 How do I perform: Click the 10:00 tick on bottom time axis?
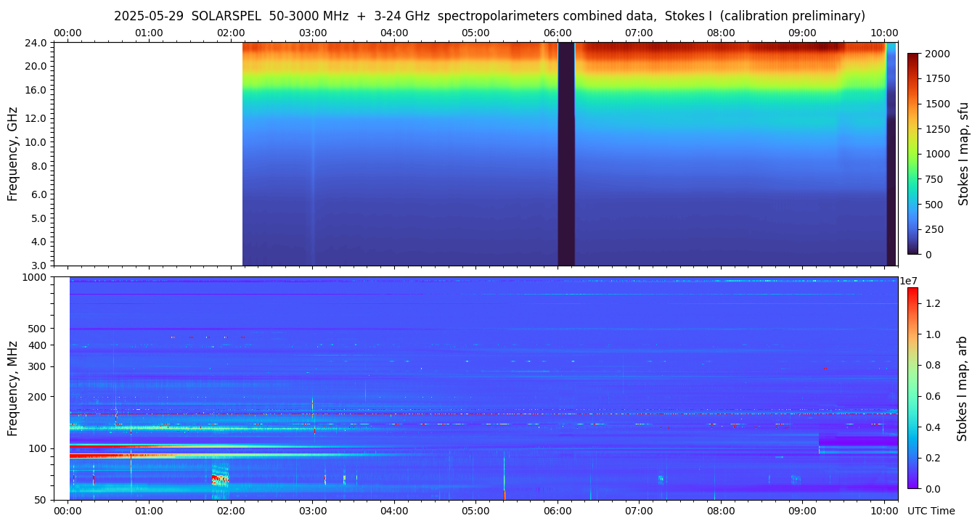pyautogui.click(x=883, y=511)
